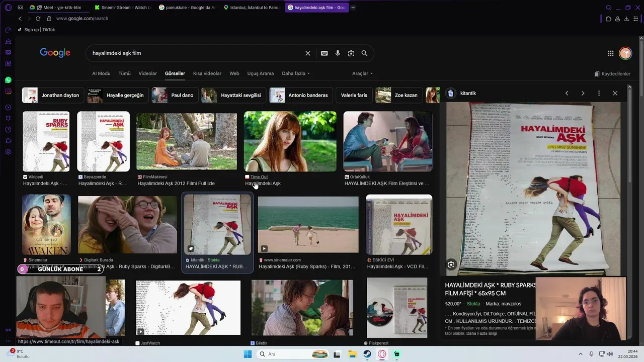The width and height of the screenshot is (644, 362).
Task: Open the Opera downloads icon
Action: click(626, 19)
